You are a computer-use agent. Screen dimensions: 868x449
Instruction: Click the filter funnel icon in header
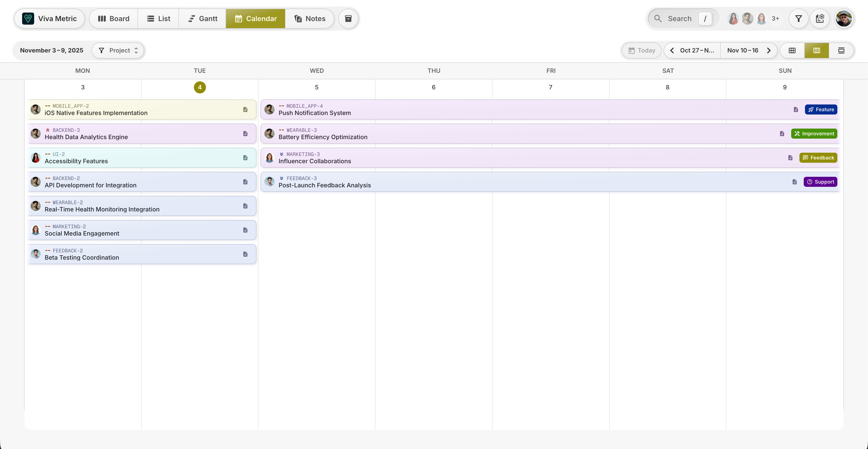click(798, 19)
